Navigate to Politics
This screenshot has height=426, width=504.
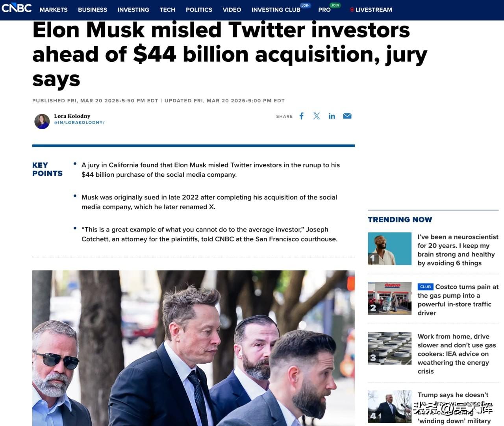click(199, 10)
